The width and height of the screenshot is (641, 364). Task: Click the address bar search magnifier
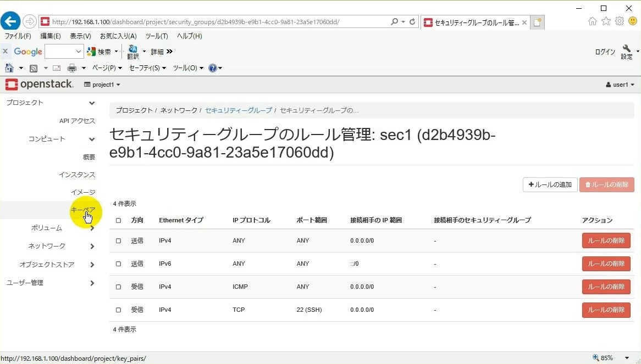(x=394, y=21)
